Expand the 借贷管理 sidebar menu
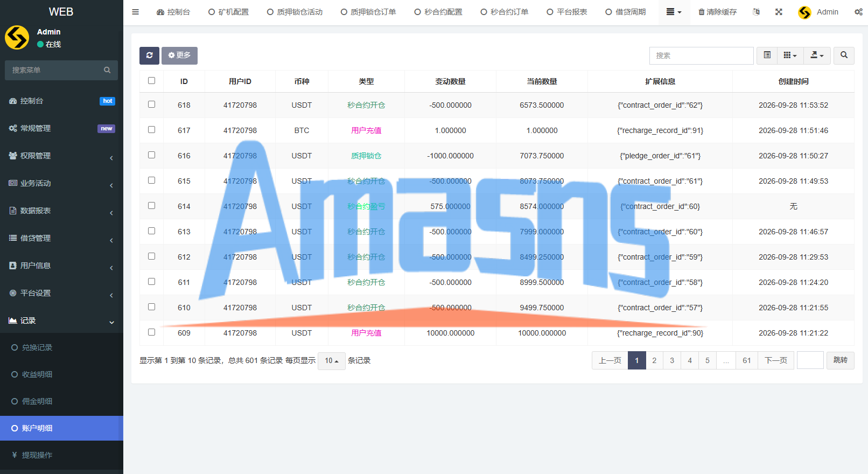 62,238
